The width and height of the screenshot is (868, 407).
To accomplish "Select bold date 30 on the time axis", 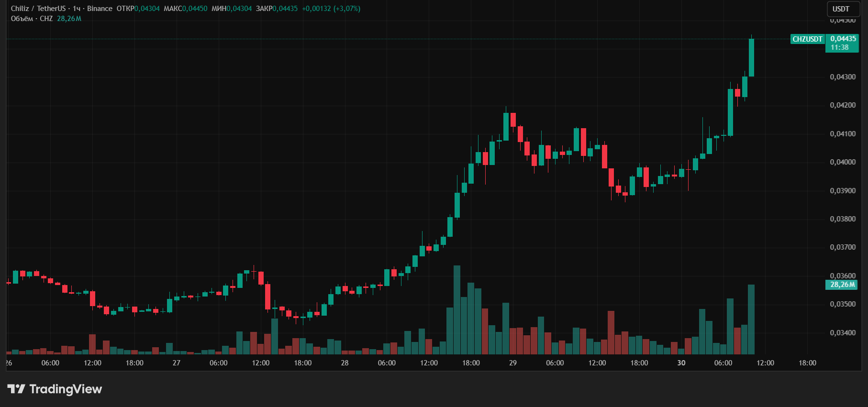I will pyautogui.click(x=681, y=363).
